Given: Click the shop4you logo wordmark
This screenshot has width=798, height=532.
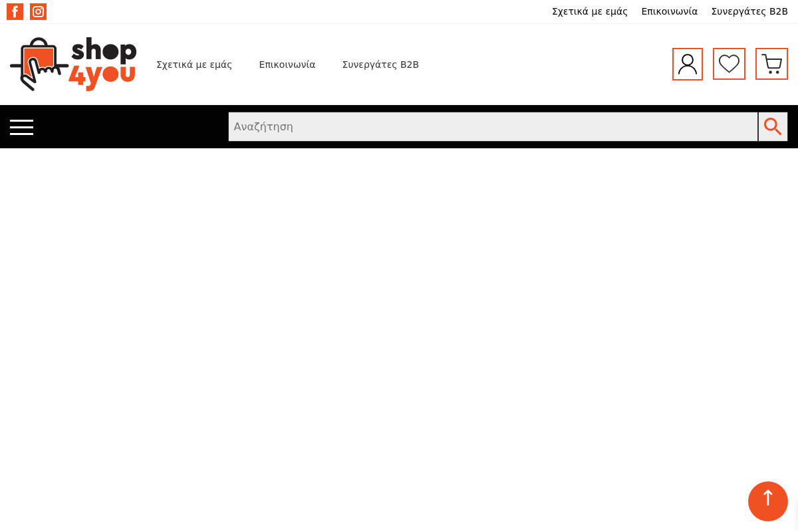Looking at the screenshot, I should 103,64.
